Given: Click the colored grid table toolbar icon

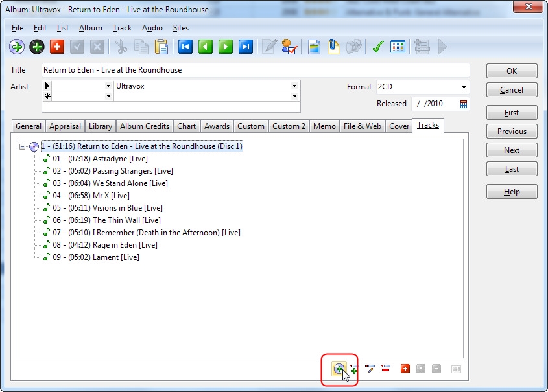Looking at the screenshot, I should 398,47.
